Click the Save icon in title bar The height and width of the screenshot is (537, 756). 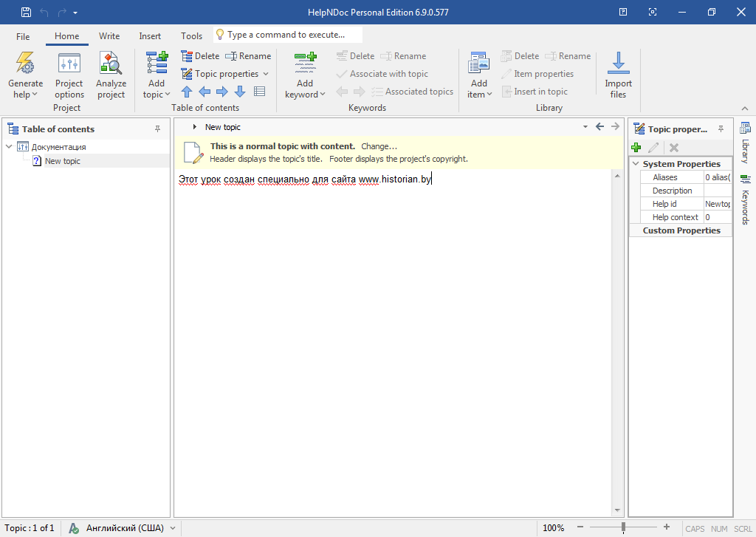pyautogui.click(x=26, y=12)
